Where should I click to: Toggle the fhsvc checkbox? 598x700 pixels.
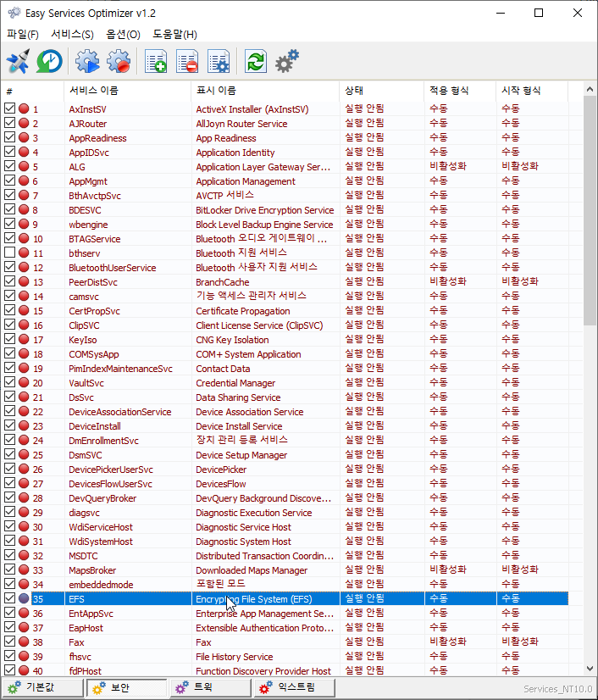coord(10,656)
